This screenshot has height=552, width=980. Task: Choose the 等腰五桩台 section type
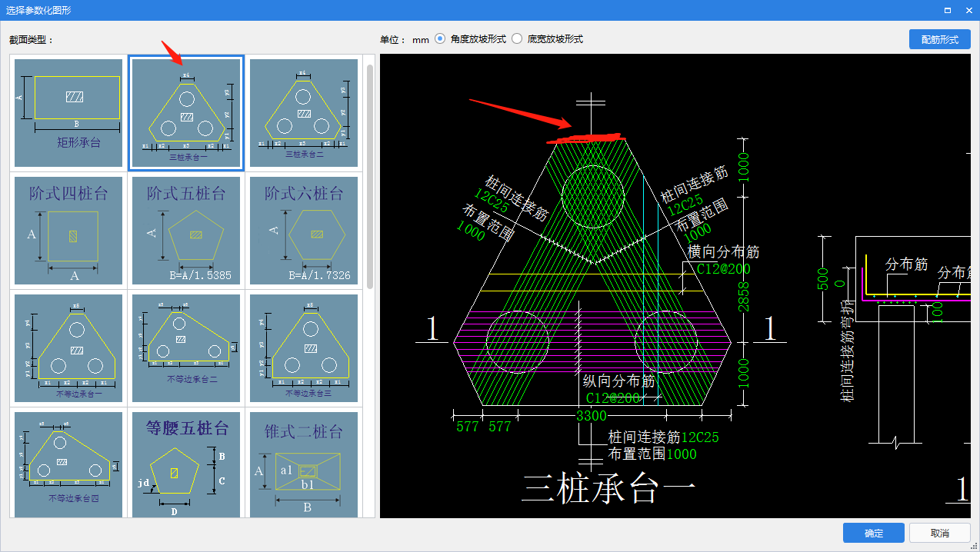(x=186, y=464)
